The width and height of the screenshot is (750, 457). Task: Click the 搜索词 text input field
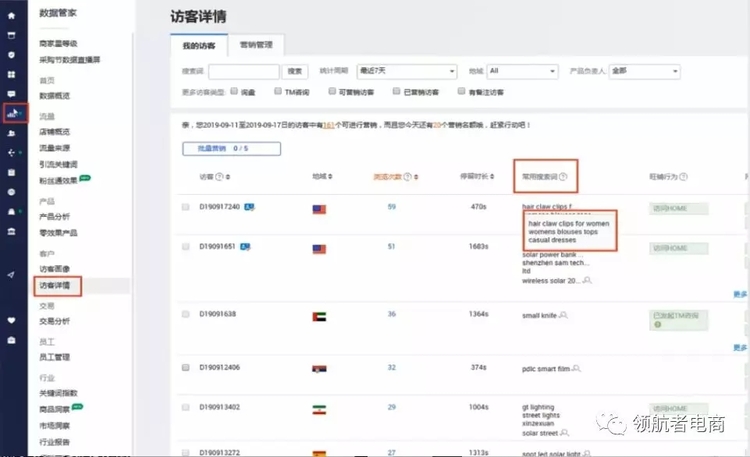(x=243, y=71)
